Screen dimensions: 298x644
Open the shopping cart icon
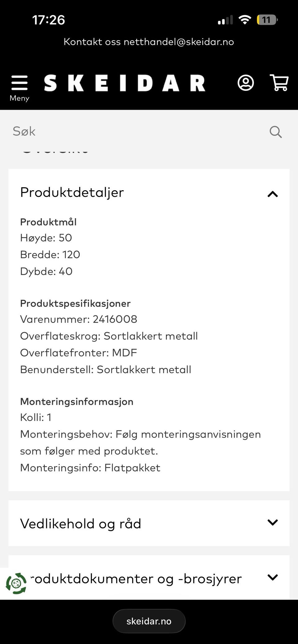[x=279, y=83]
